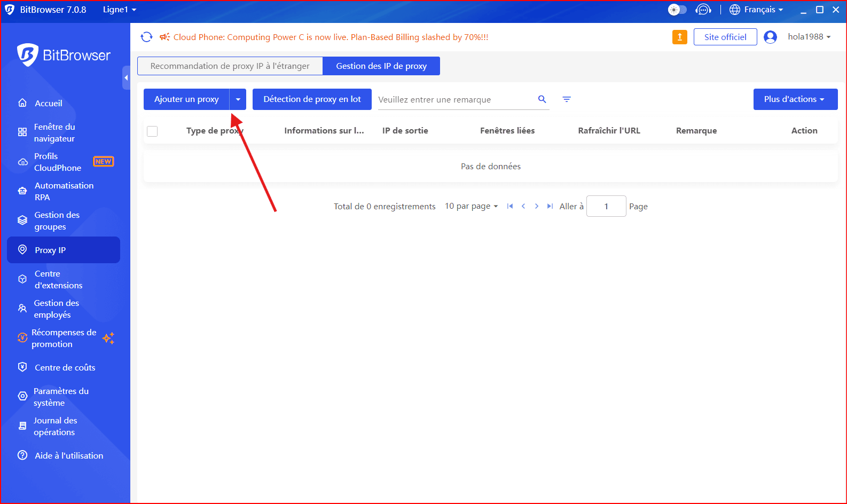Viewport: 847px width, 504px height.
Task: Expand the Ajouter un proxy dropdown arrow
Action: pos(238,99)
